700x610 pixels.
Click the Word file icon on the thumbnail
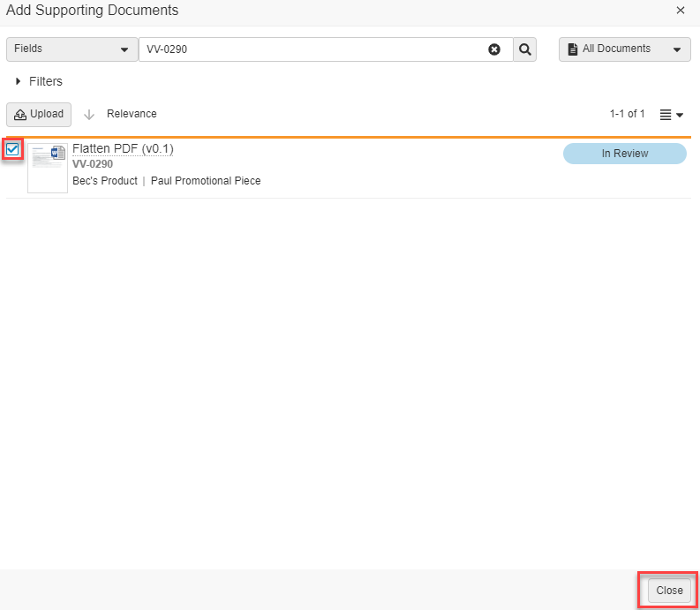[x=58, y=154]
